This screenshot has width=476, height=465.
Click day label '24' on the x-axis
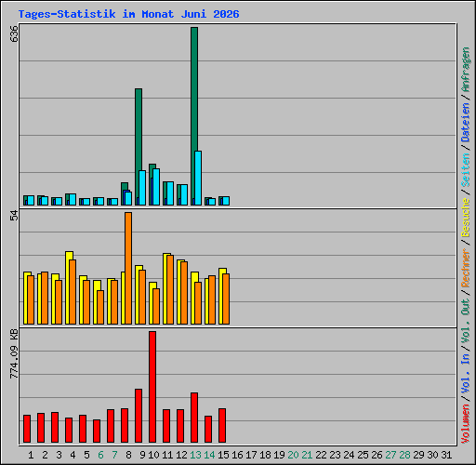tap(349, 455)
